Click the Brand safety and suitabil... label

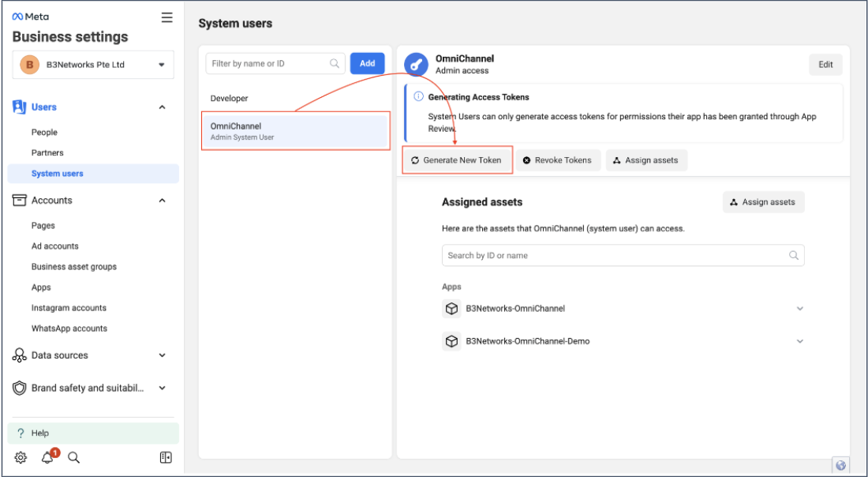88,388
